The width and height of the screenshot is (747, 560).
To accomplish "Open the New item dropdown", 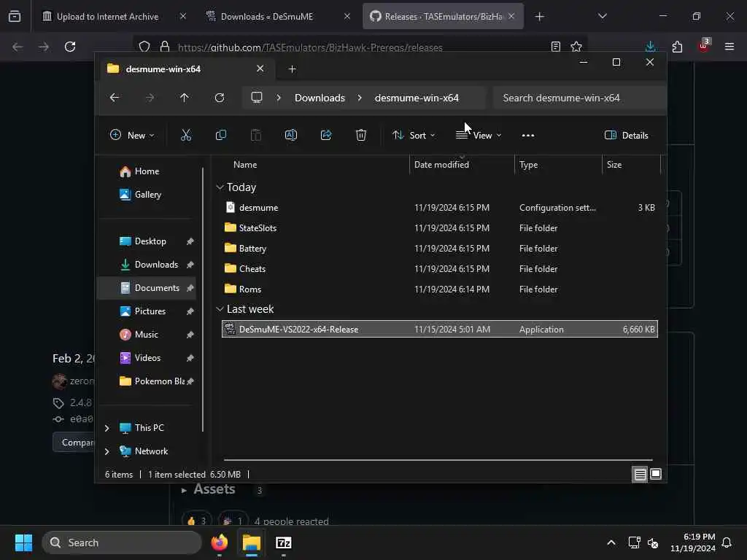I will pos(132,135).
